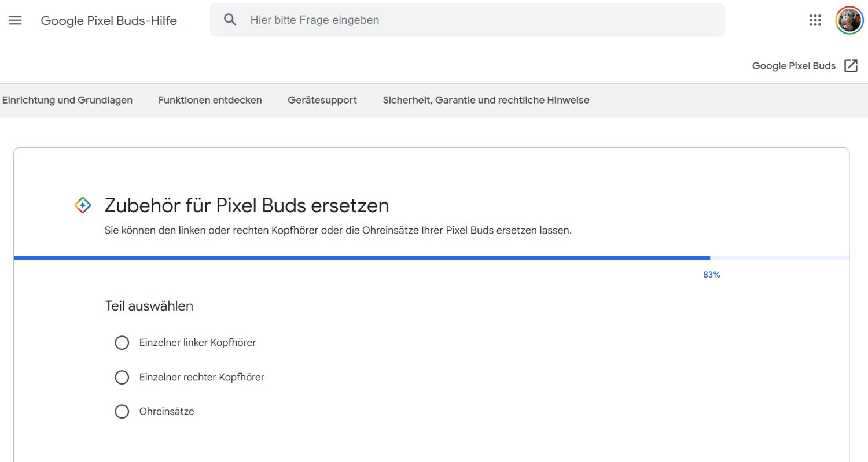The image size is (868, 462).
Task: Click the blue progress bar
Action: [362, 257]
